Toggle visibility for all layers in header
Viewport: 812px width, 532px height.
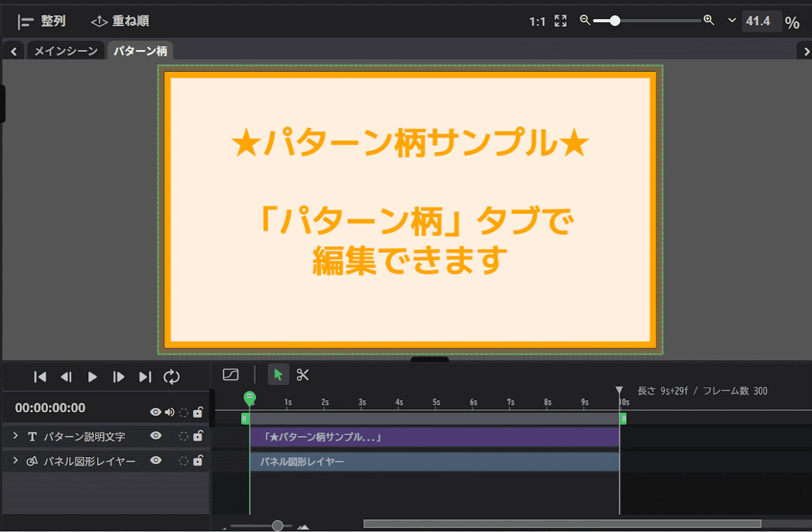(x=155, y=412)
